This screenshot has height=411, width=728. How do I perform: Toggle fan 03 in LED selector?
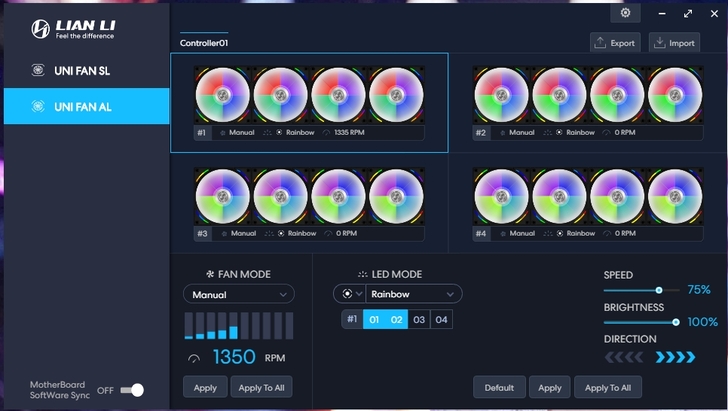[418, 320]
